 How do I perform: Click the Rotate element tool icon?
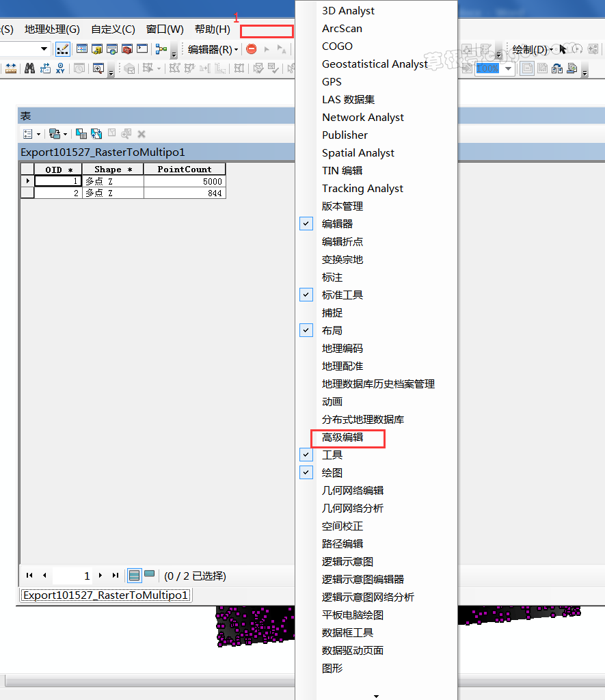click(x=578, y=49)
